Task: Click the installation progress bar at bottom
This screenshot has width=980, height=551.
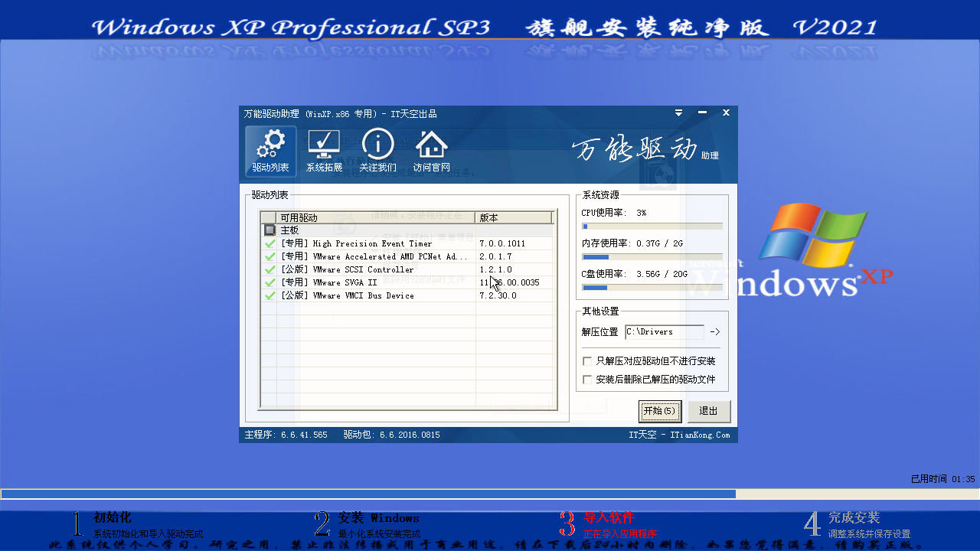Action: click(490, 494)
